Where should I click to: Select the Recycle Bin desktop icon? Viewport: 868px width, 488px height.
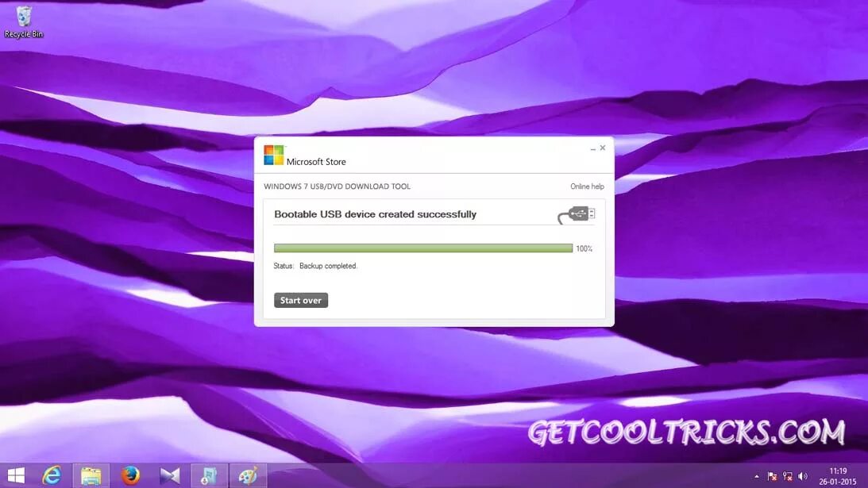coord(23,22)
